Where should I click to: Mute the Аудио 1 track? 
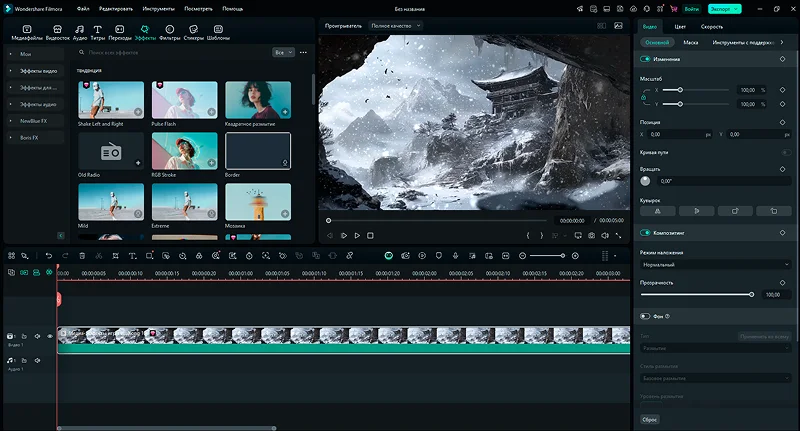(37, 360)
